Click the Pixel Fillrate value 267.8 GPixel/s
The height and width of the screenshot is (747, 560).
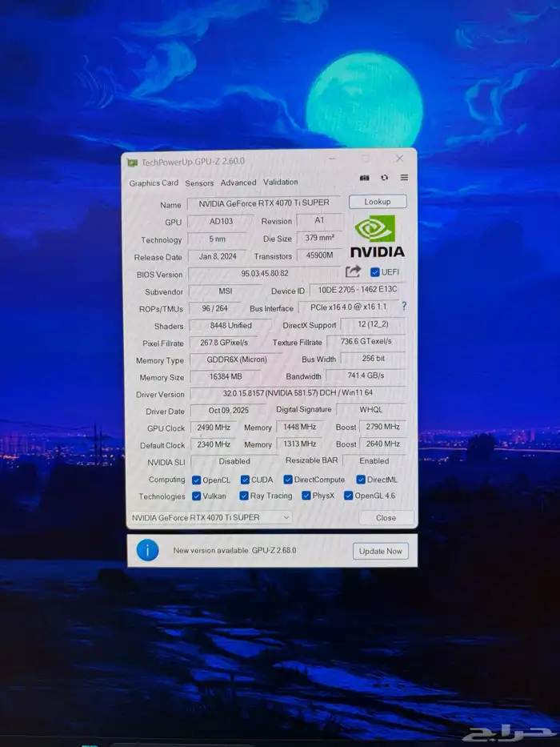click(x=224, y=343)
